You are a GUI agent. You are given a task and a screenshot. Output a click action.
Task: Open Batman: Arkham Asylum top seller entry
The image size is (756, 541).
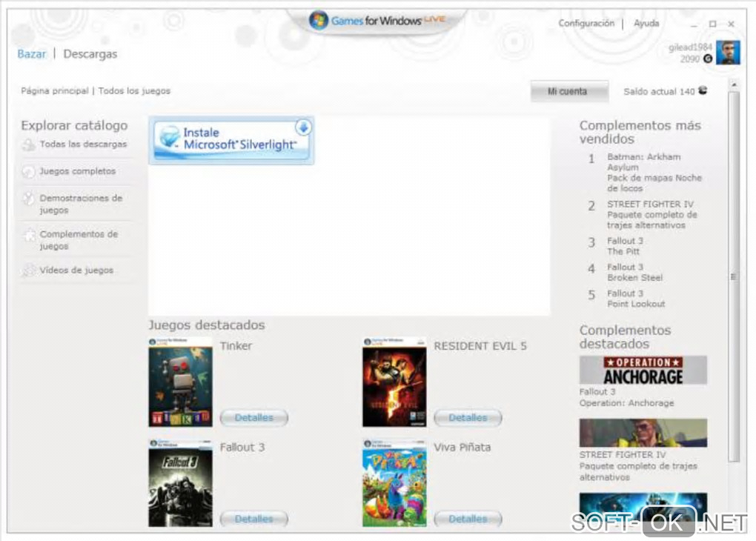click(x=654, y=172)
